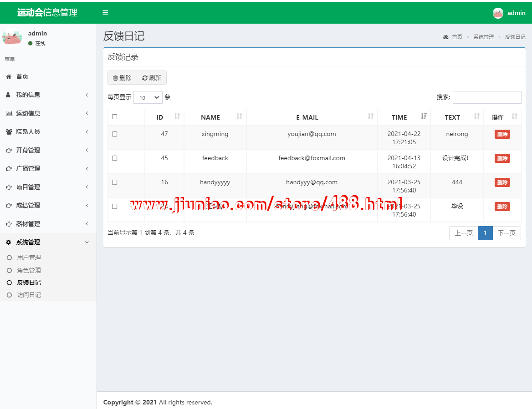Expand 开幕管理 menu chevron

[87, 150]
